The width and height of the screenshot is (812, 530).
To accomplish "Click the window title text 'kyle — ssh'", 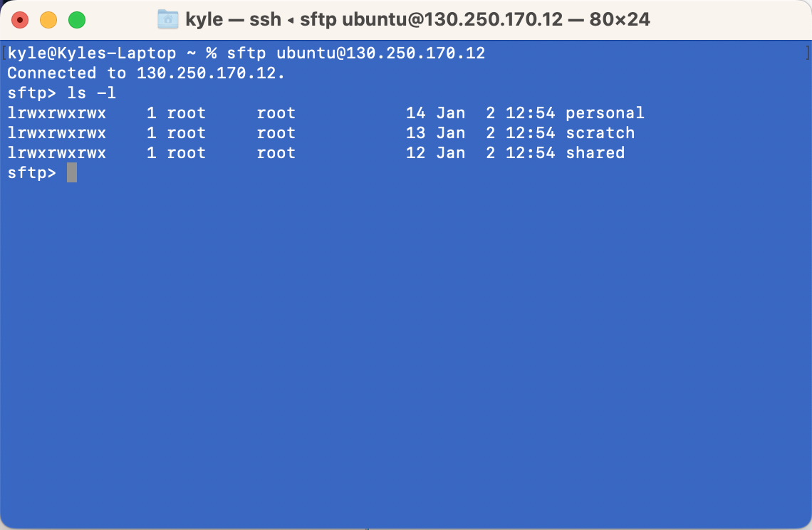I will point(233,20).
